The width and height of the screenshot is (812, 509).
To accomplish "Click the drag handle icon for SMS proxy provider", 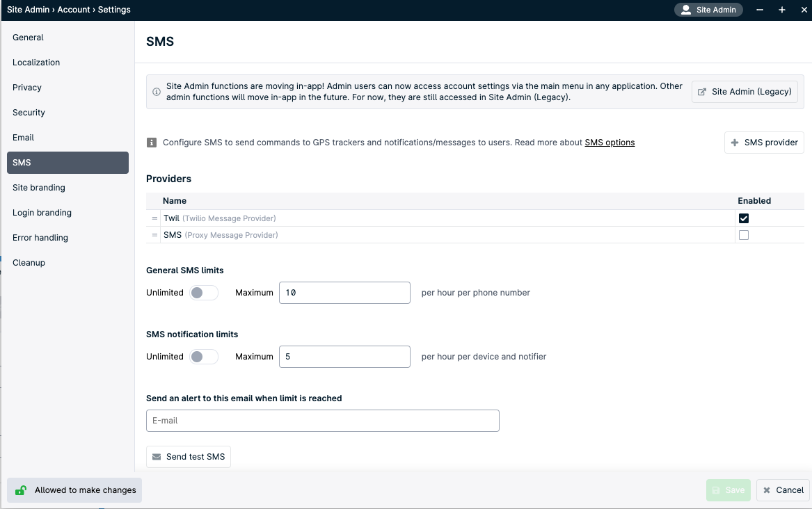I will point(154,235).
